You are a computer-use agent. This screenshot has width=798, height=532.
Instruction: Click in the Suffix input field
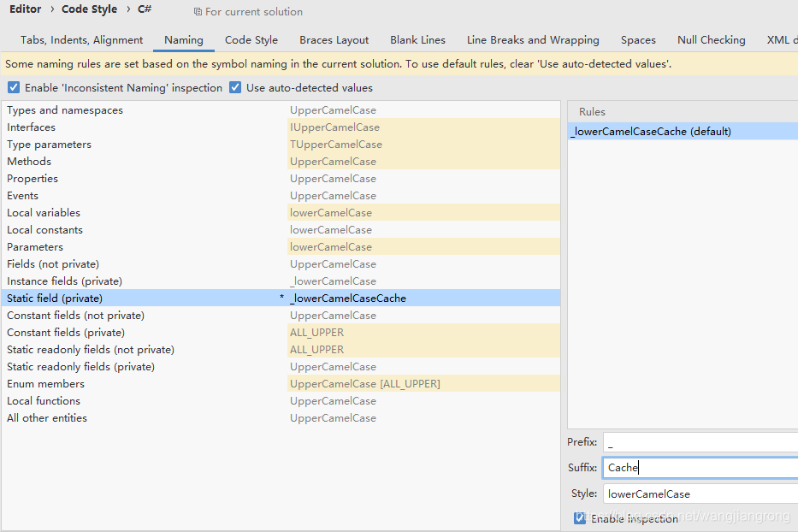tap(700, 467)
